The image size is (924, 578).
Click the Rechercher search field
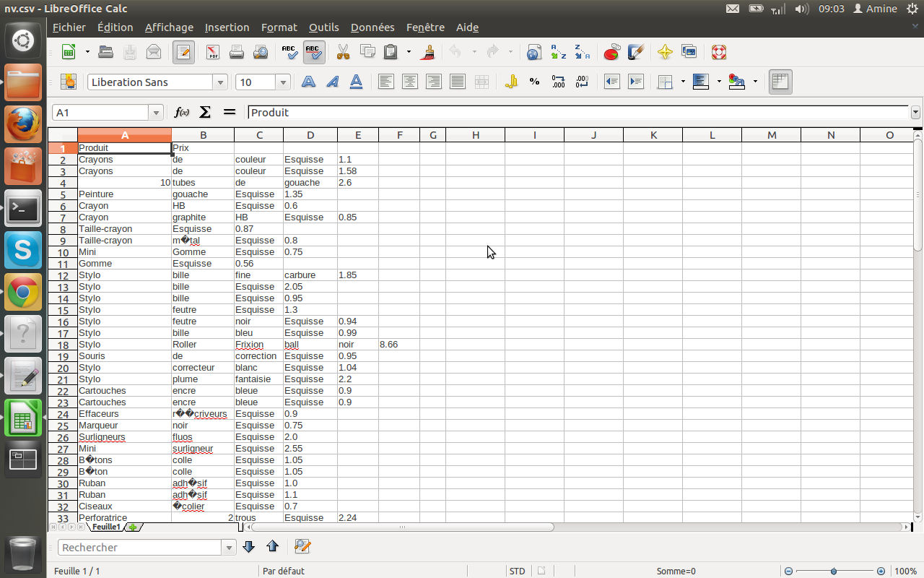tap(140, 548)
